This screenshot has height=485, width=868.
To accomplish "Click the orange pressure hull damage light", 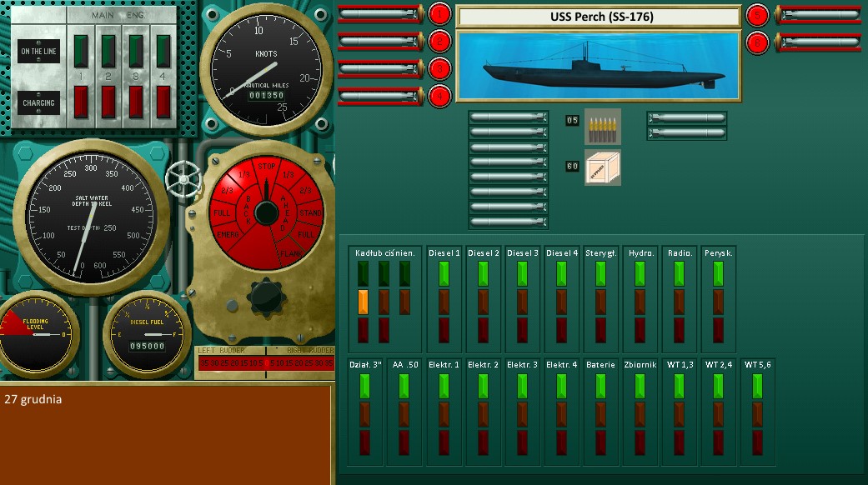I will (364, 302).
